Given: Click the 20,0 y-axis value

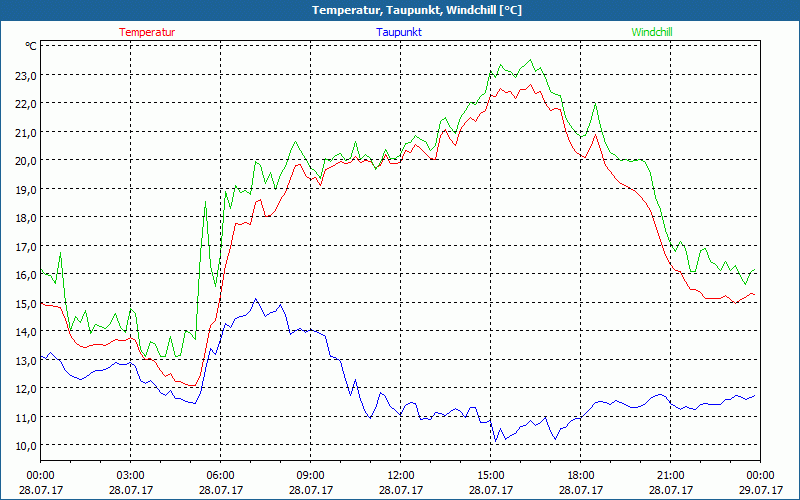Looking at the screenshot, I should 26,161.
